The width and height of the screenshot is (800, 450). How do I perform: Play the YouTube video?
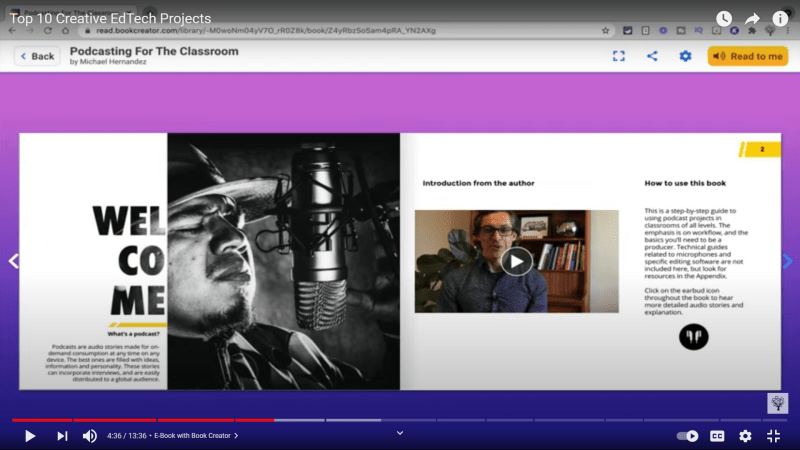pyautogui.click(x=30, y=436)
